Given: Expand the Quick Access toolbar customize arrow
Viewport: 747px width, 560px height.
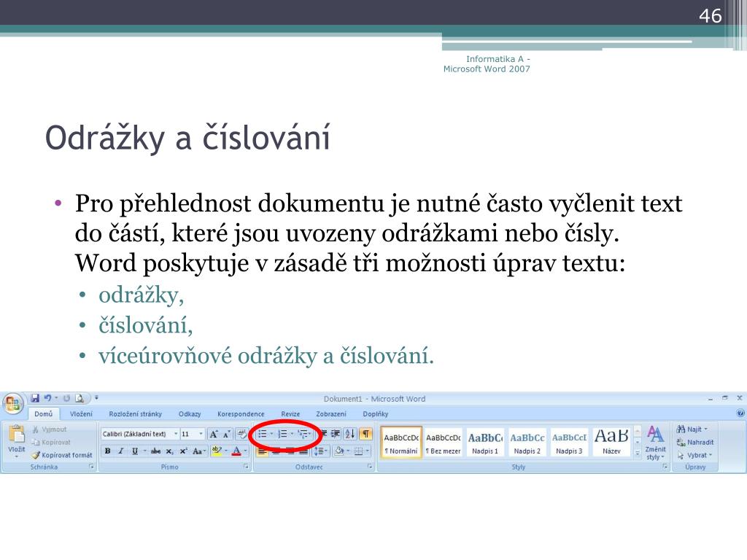Looking at the screenshot, I should [x=96, y=397].
